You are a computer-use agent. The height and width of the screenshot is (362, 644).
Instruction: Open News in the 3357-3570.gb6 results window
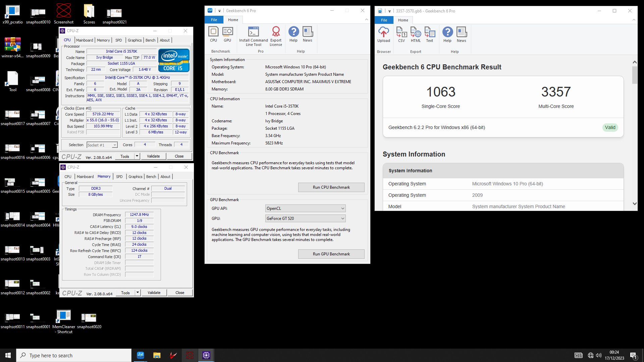coord(462,35)
